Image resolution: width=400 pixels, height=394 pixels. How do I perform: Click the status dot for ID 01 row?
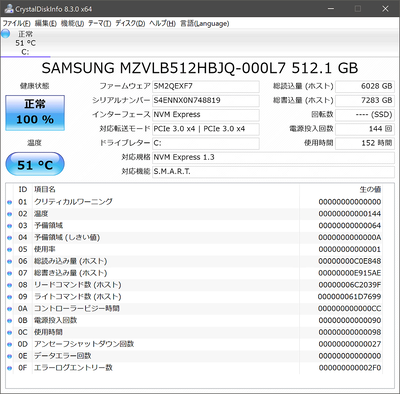click(x=10, y=202)
